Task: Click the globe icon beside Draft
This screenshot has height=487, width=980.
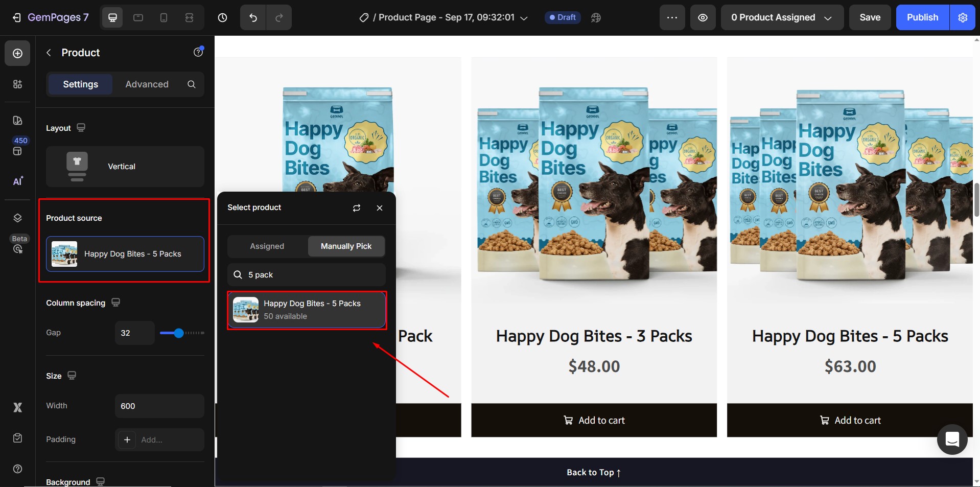Action: click(596, 18)
